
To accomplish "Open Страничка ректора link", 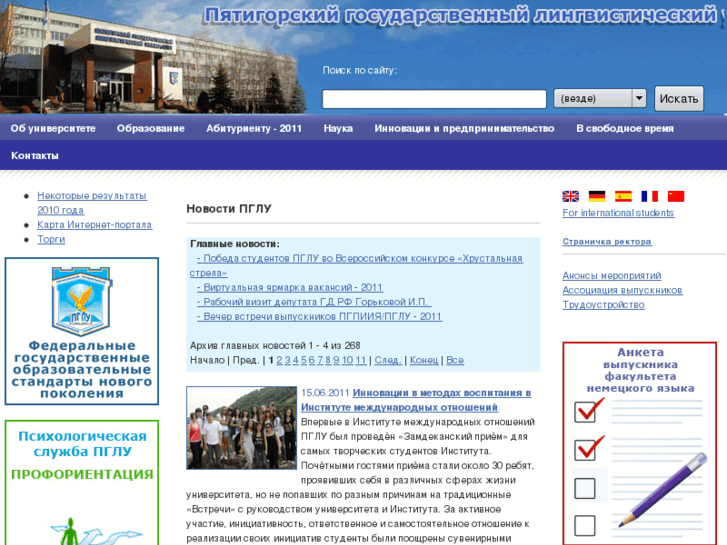I will (x=607, y=242).
